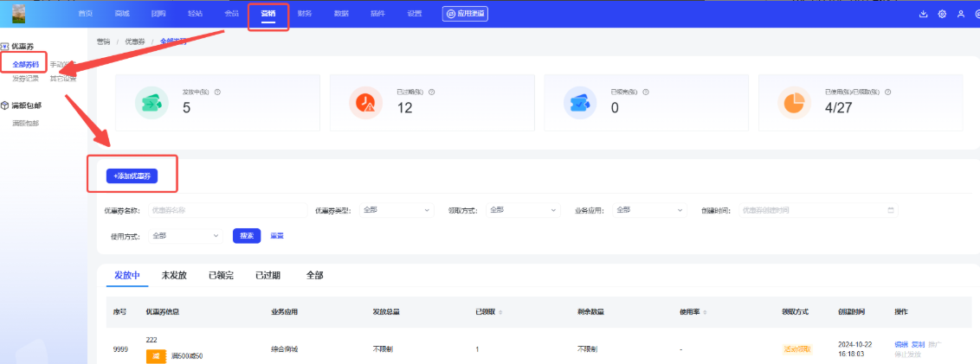The width and height of the screenshot is (980, 364).
Task: Open settings via the gear icon
Action: point(942,14)
